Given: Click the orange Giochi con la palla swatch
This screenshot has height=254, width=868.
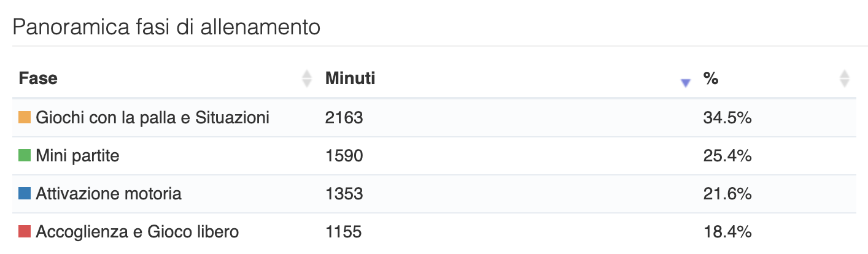Looking at the screenshot, I should click(25, 118).
